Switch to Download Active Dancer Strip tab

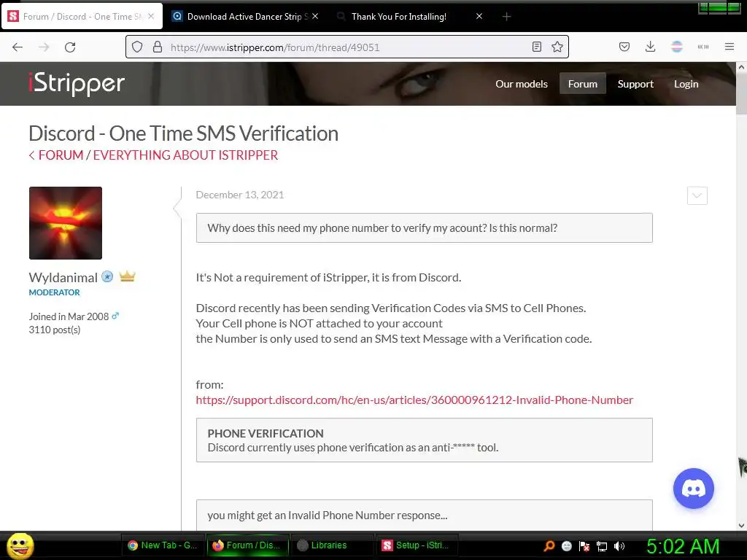(x=245, y=16)
